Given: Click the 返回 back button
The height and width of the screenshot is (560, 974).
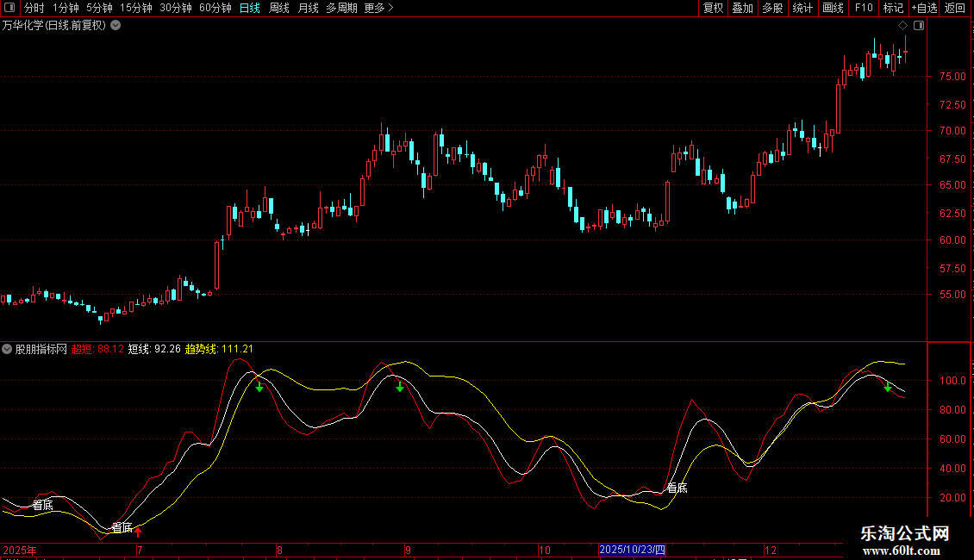Looking at the screenshot, I should pos(955,8).
